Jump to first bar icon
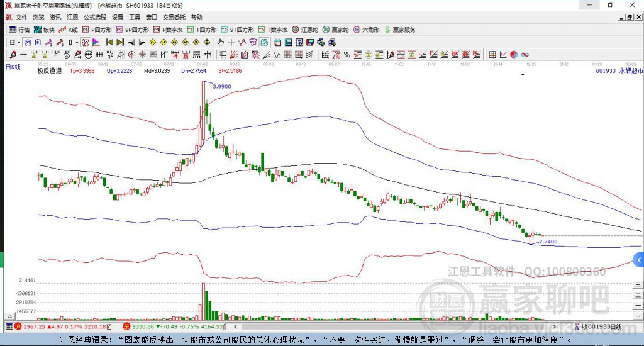644x346 pixels. coord(109,42)
